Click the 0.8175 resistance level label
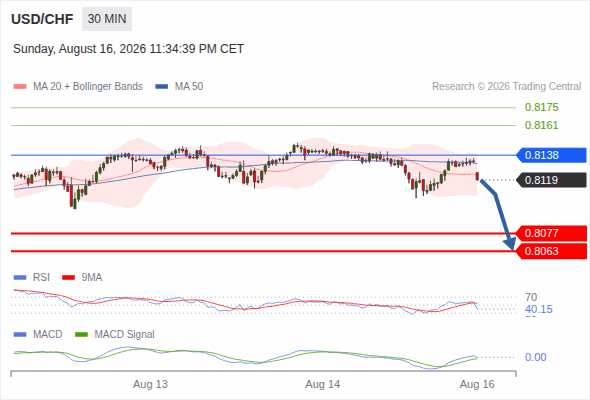The width and height of the screenshot is (590, 400). (x=541, y=107)
